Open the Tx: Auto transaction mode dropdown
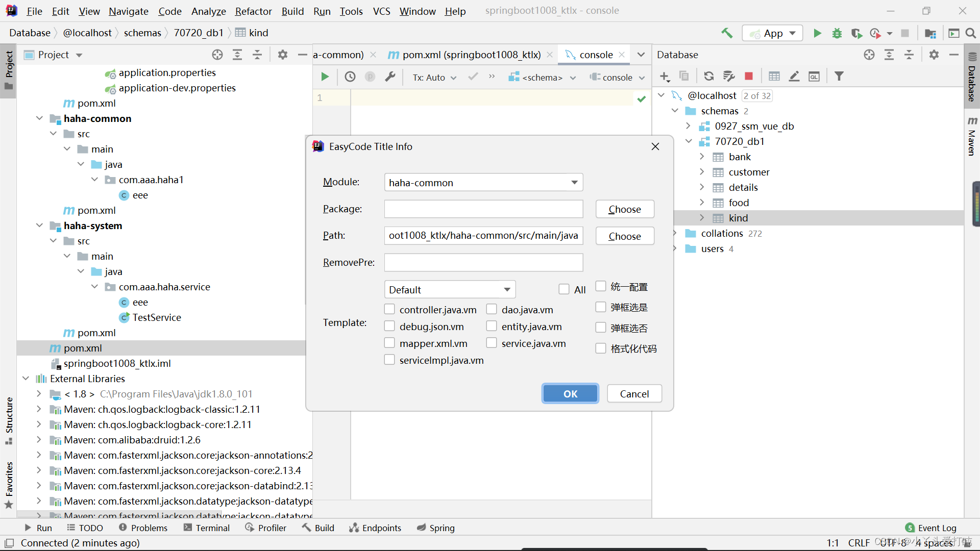 (x=434, y=78)
